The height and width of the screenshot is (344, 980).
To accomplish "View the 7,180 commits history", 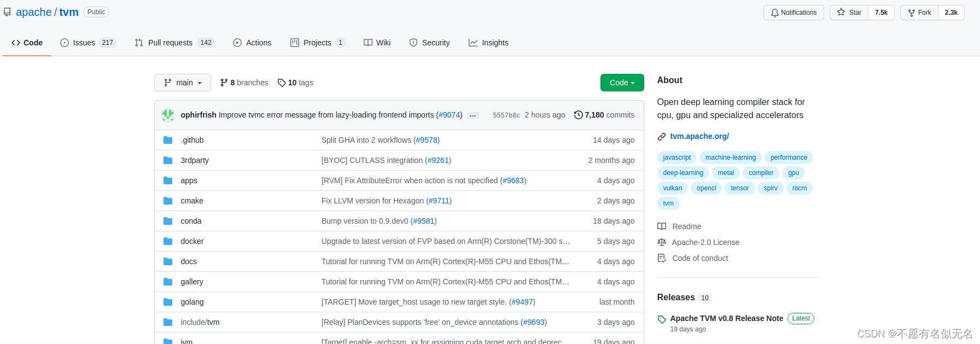I will point(604,115).
